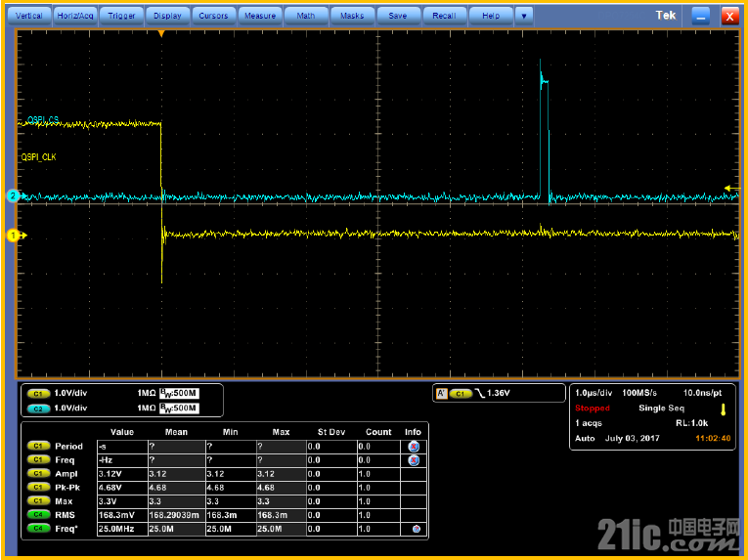
Task: Click the Max value 3.3V cell
Action: [x=122, y=501]
